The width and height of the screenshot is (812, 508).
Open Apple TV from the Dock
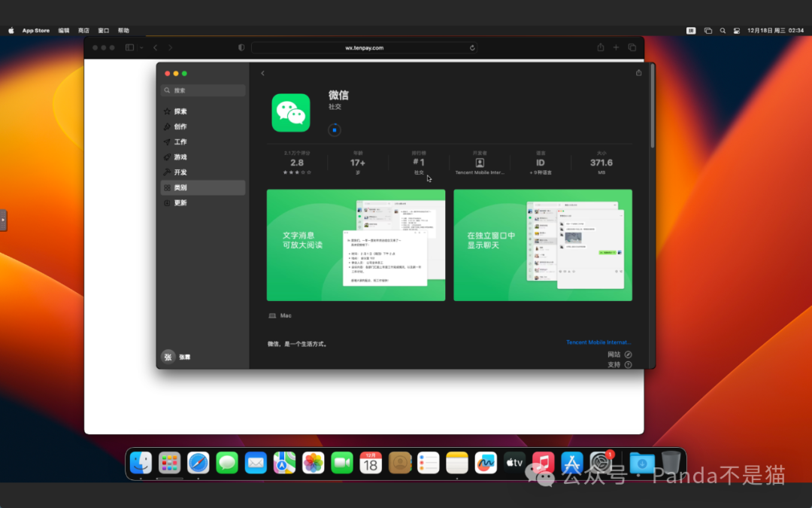pyautogui.click(x=514, y=463)
